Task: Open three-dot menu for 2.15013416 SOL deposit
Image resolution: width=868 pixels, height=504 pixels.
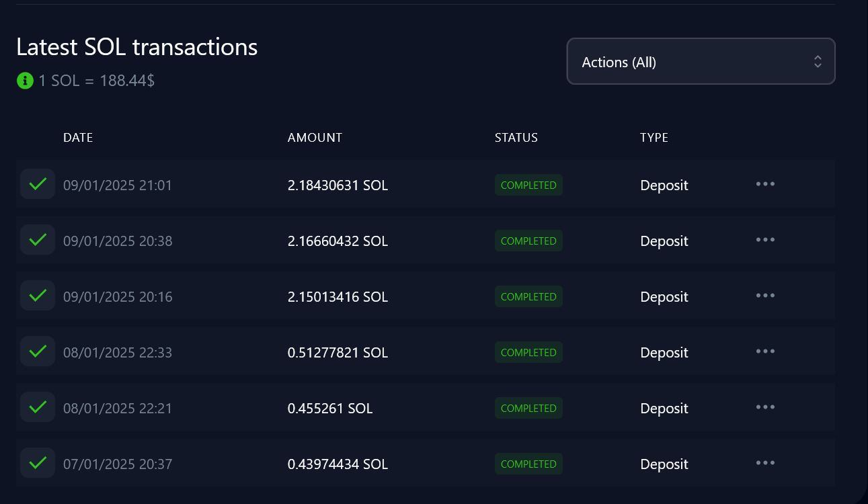Action: point(765,296)
